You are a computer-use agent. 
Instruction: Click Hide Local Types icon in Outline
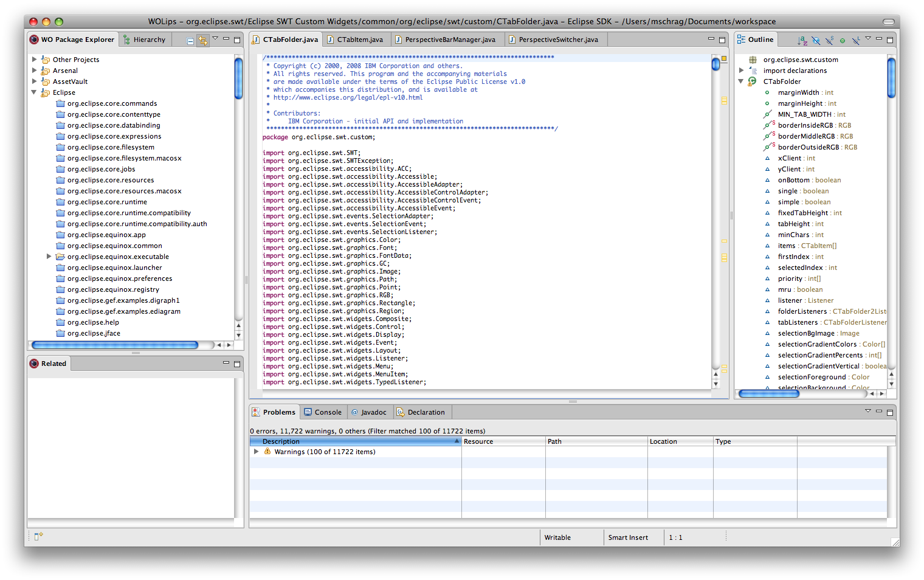856,41
